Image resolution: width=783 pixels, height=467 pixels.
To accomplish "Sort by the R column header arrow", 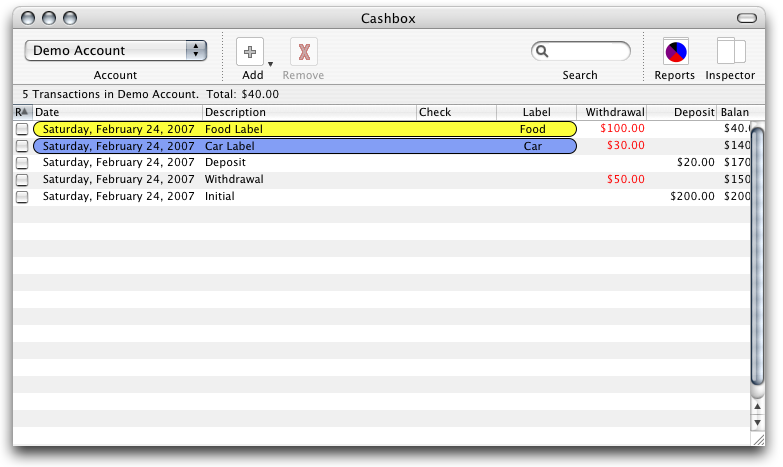I will pos(22,112).
